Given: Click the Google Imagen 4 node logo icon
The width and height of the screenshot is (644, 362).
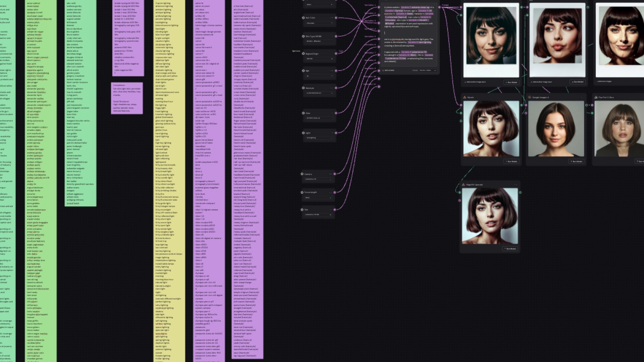Looking at the screenshot, I should point(529,97).
